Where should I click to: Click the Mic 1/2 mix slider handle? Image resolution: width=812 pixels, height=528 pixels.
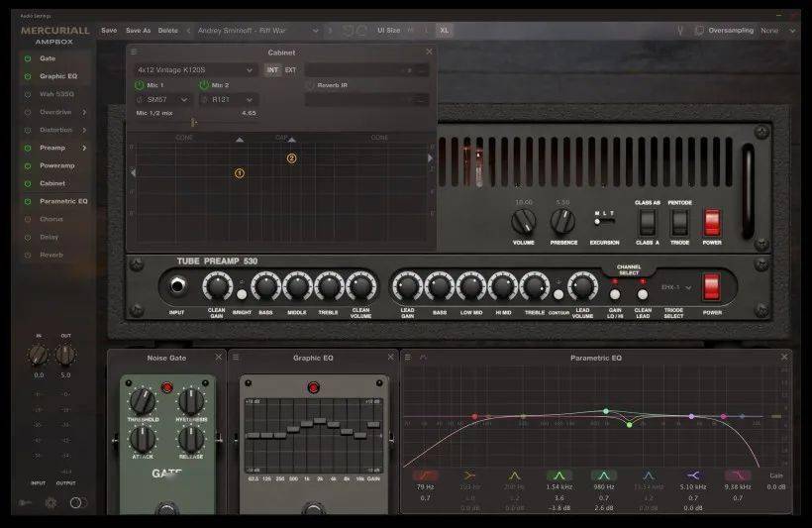(193, 122)
